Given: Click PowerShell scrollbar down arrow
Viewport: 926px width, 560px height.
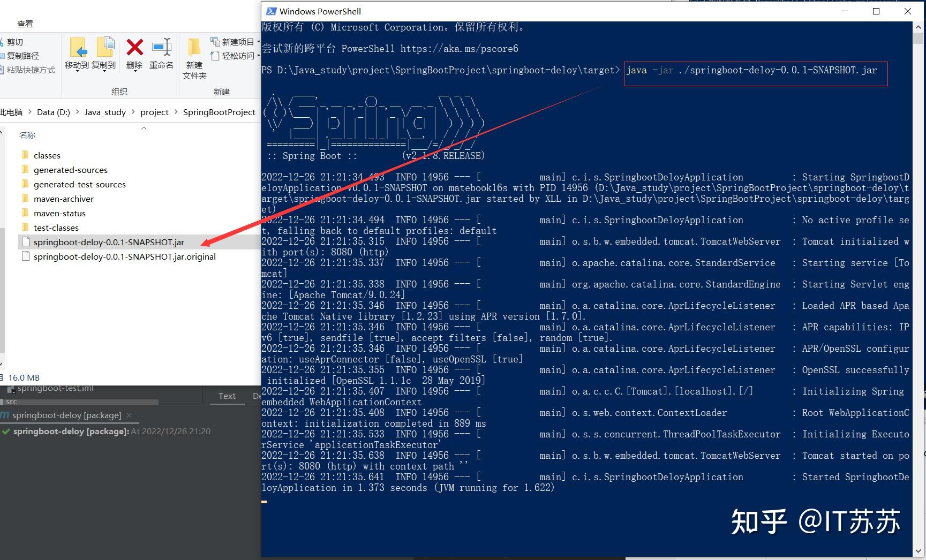Looking at the screenshot, I should [917, 551].
